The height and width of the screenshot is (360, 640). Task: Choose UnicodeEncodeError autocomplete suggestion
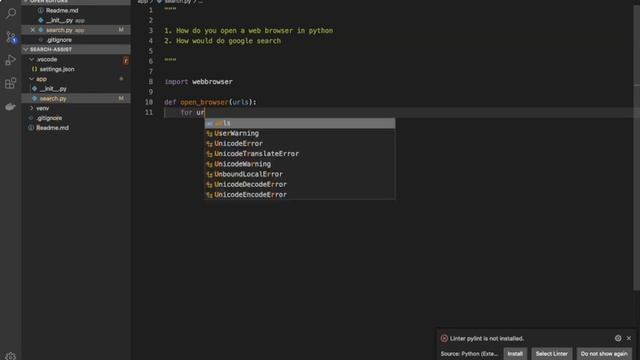pyautogui.click(x=300, y=195)
